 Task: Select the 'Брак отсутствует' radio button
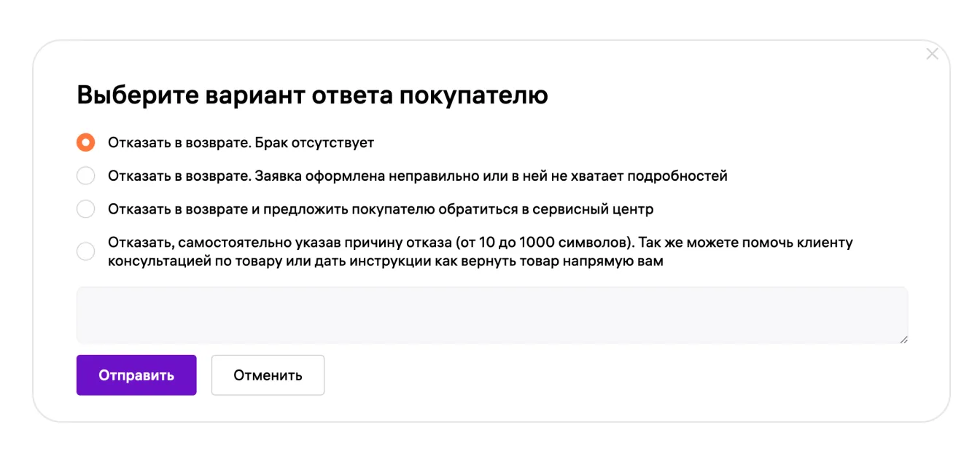86,143
